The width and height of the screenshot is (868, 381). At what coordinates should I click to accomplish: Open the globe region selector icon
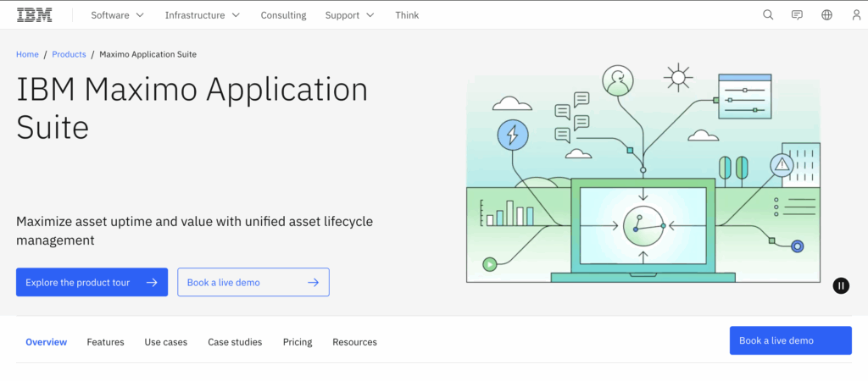tap(826, 15)
